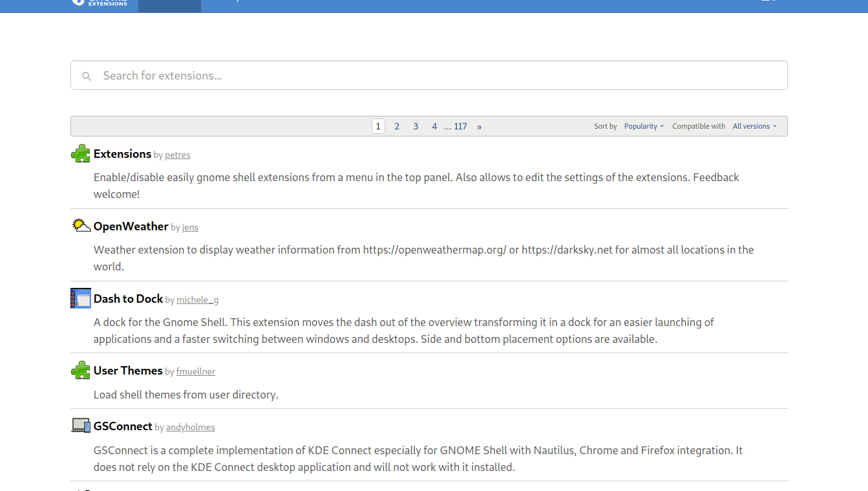Click the "Weather extension to display weather information" description
The image size is (868, 491).
pyautogui.click(x=424, y=257)
